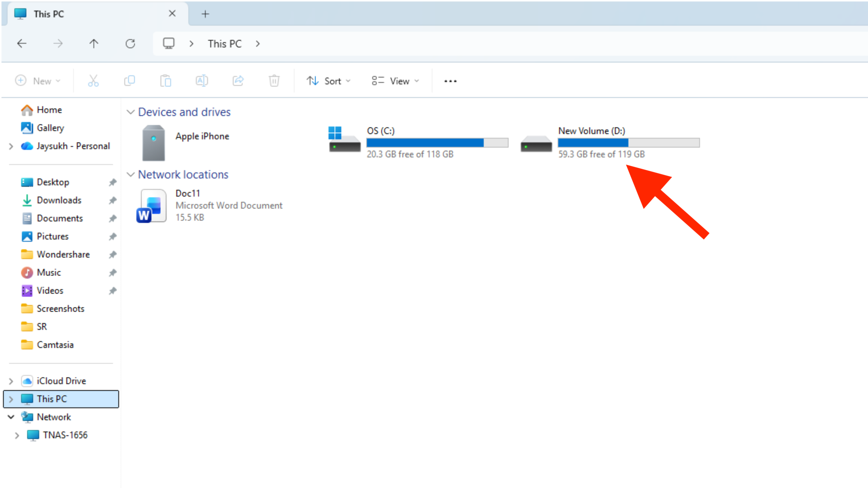Select the Apple iPhone device icon
This screenshot has width=868, height=488.
coord(154,143)
